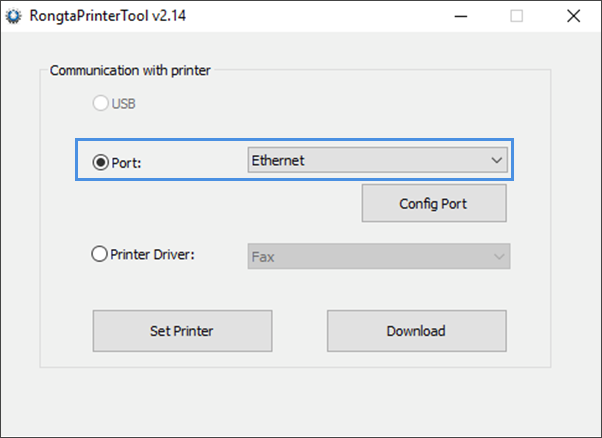Open the Config Port dialog
This screenshot has width=602, height=438.
click(x=434, y=203)
